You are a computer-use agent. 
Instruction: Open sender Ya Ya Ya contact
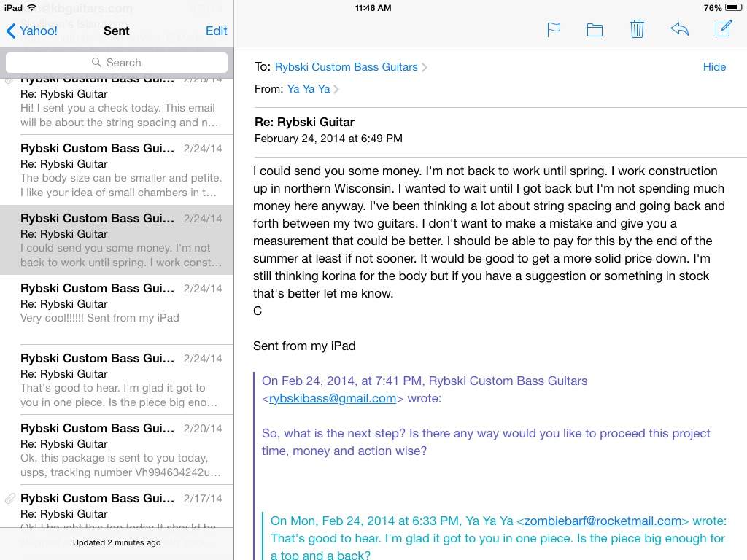point(309,89)
